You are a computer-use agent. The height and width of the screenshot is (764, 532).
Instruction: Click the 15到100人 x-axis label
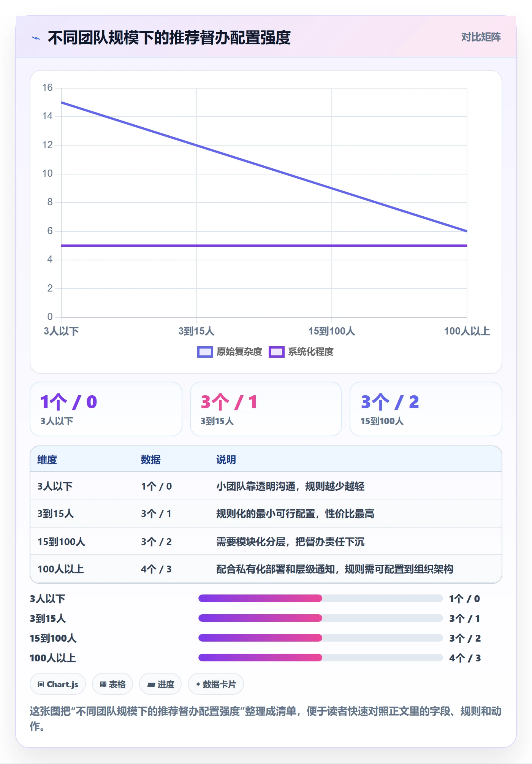pyautogui.click(x=332, y=331)
